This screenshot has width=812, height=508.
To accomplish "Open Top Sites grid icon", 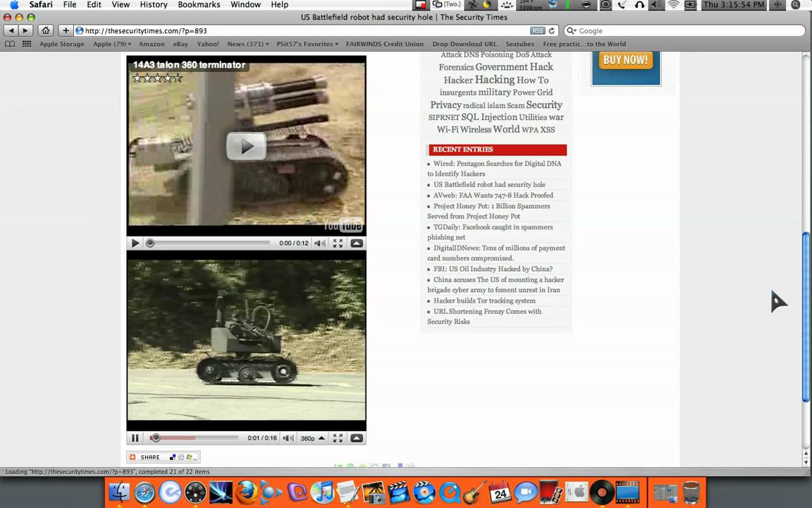I will [27, 44].
